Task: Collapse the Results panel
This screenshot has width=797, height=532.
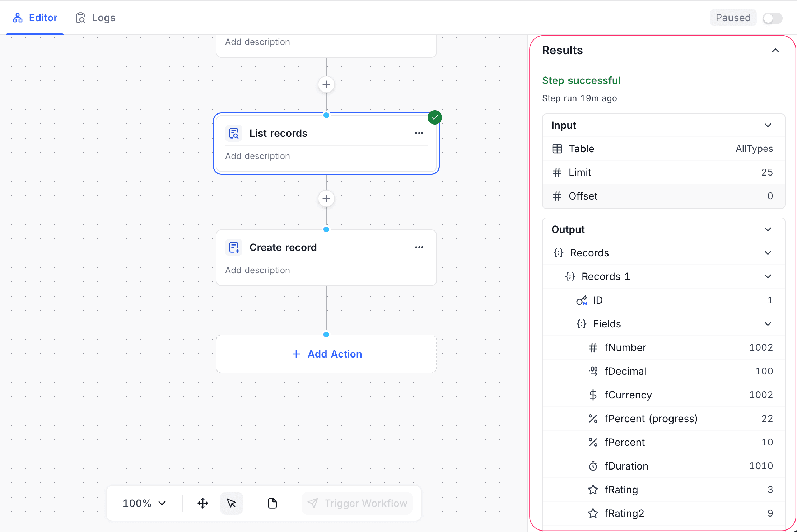Action: pos(775,50)
